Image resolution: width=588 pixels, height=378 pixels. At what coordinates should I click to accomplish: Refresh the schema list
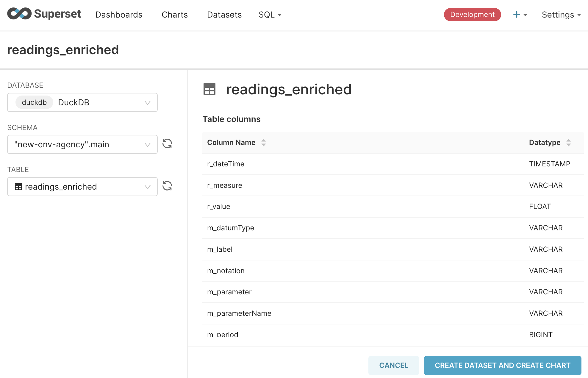coord(167,144)
